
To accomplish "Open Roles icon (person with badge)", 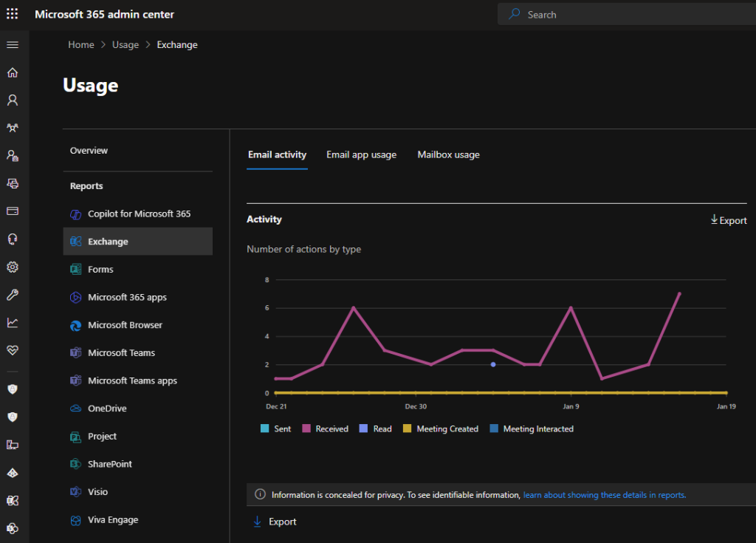I will click(x=13, y=155).
